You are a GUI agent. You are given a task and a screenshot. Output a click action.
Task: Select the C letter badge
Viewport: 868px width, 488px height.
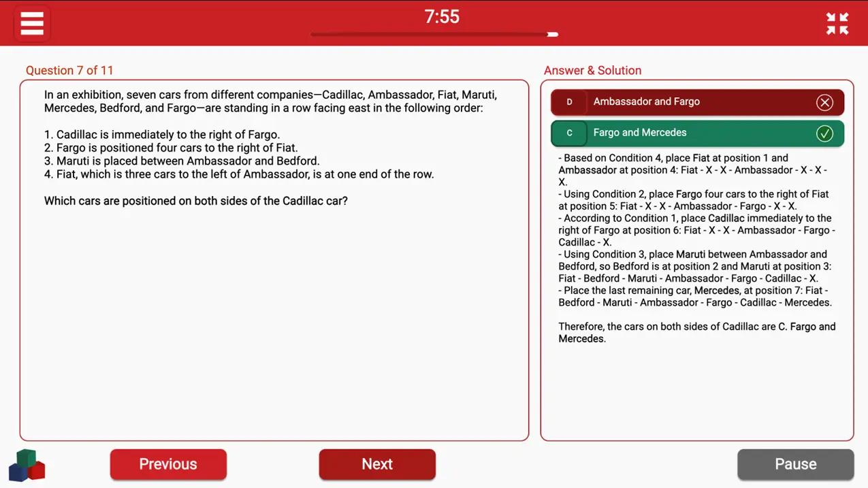[569, 133]
